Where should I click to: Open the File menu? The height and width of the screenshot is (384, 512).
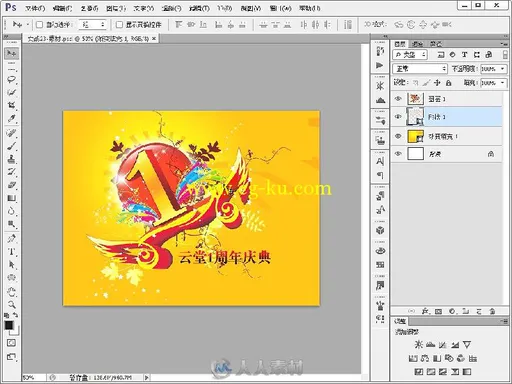coord(35,8)
